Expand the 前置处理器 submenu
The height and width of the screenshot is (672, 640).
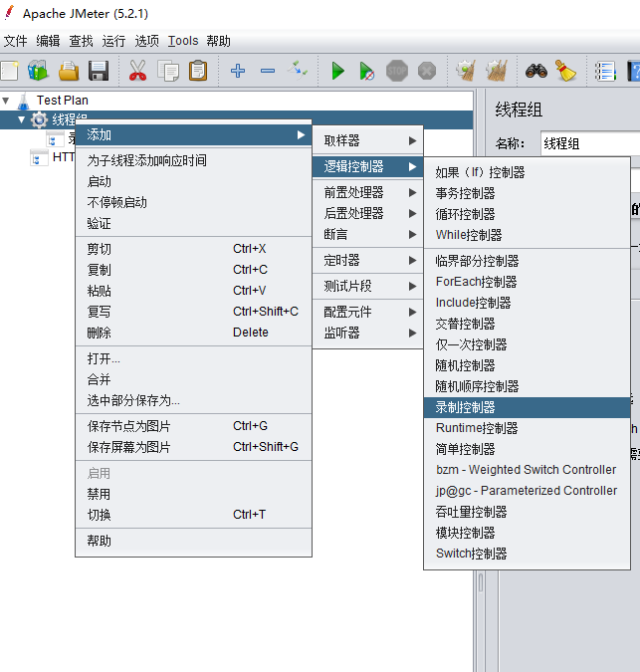tap(368, 192)
